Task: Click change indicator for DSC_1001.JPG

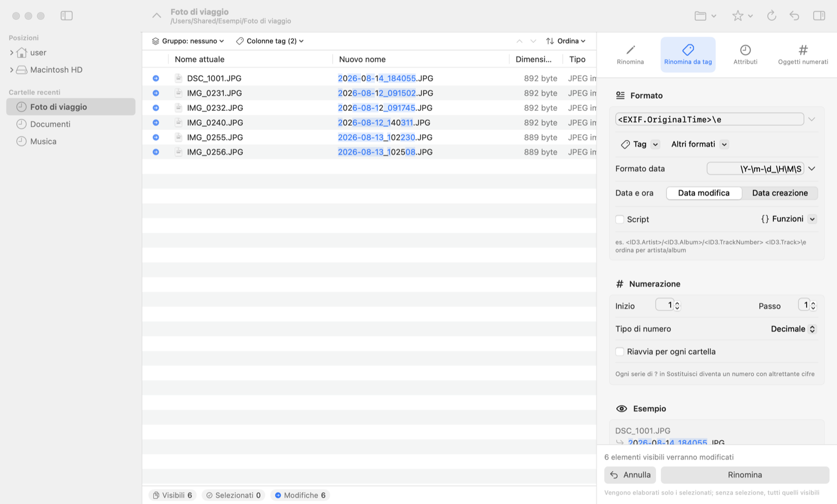Action: click(156, 78)
